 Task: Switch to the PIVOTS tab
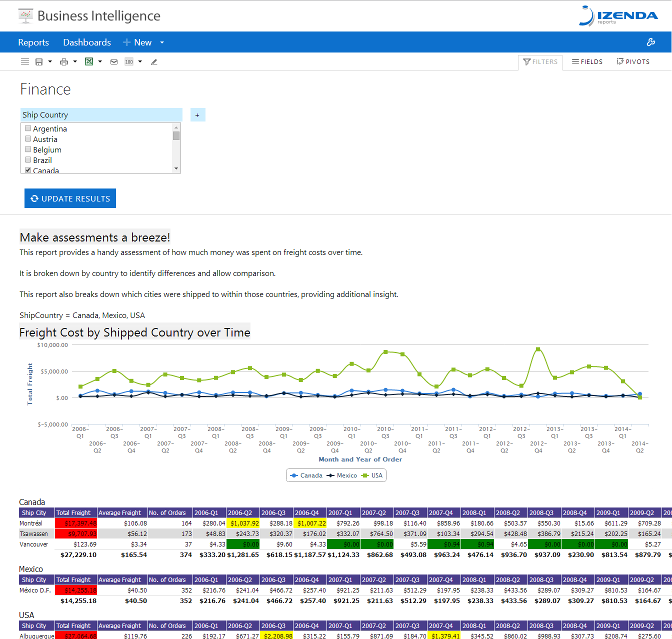pyautogui.click(x=633, y=62)
